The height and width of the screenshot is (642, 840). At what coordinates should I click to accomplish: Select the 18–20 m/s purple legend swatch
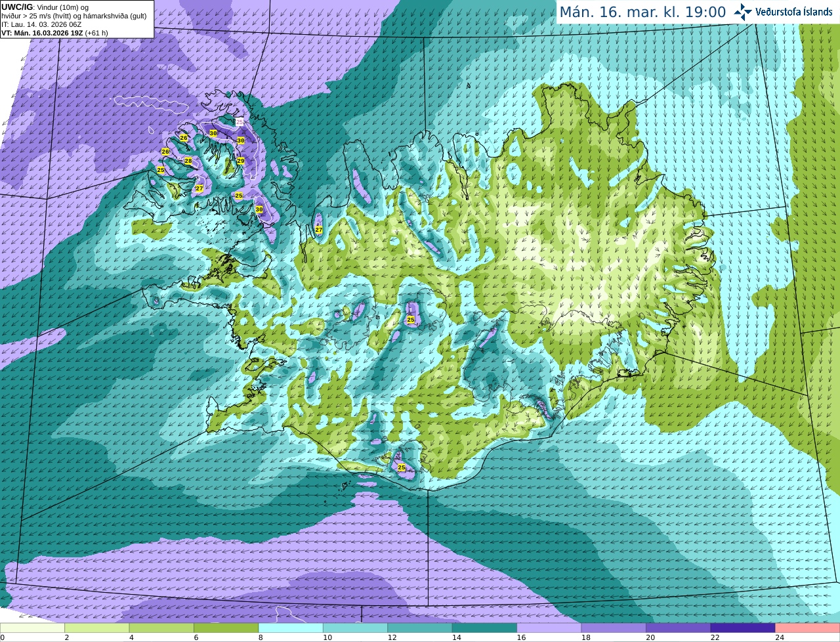coord(614,628)
